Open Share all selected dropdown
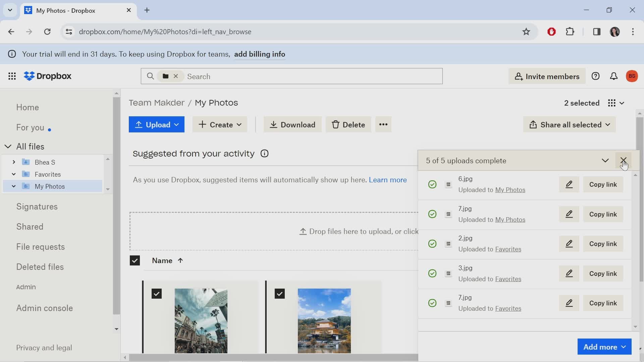Image resolution: width=644 pixels, height=362 pixels. [x=569, y=124]
